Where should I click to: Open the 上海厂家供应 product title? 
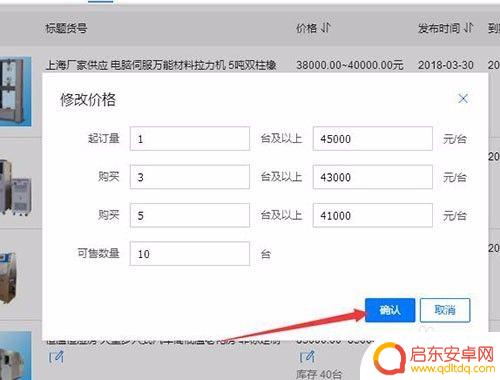[161, 65]
